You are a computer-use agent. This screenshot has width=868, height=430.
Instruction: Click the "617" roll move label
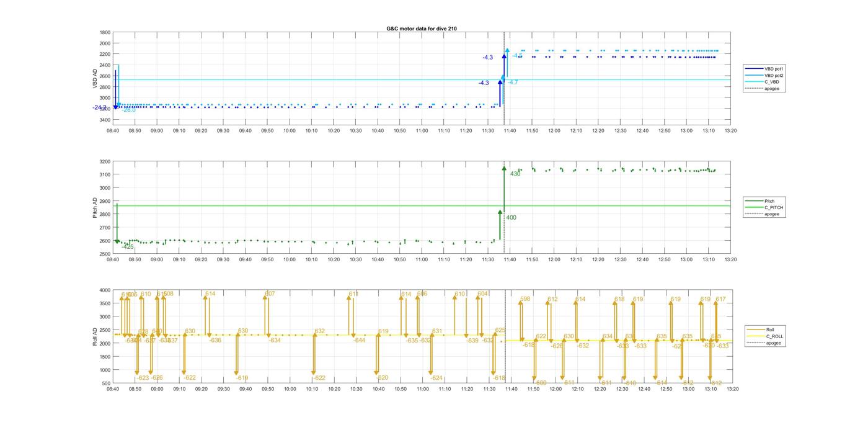point(720,299)
